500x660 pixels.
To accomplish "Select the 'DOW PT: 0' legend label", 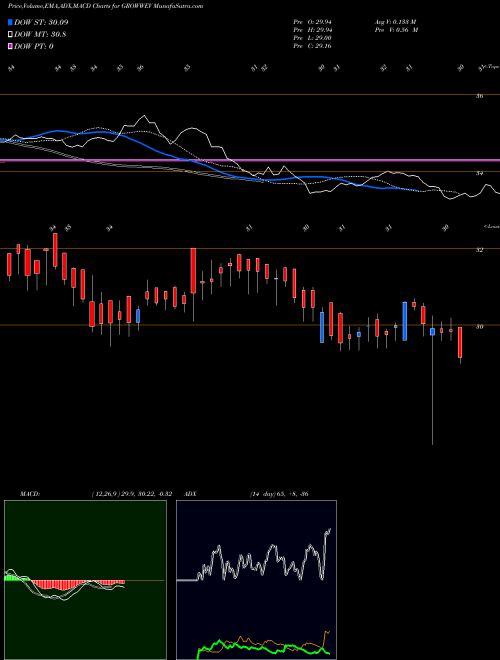I will [x=34, y=46].
